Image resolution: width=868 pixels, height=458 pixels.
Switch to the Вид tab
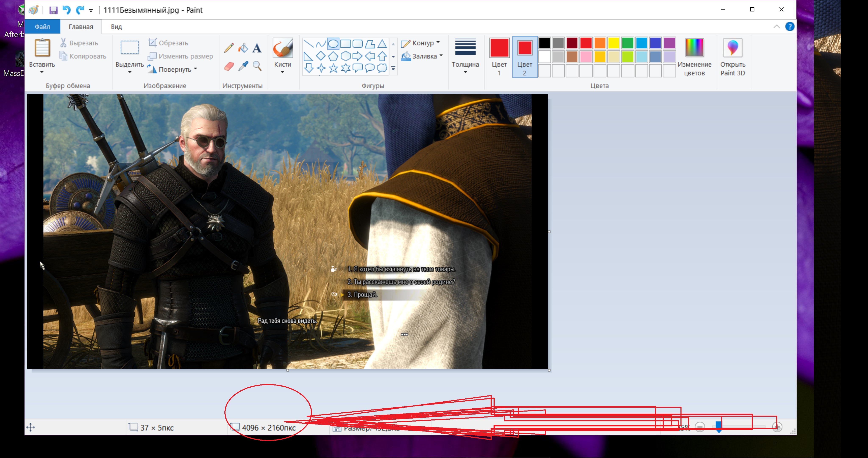(116, 27)
